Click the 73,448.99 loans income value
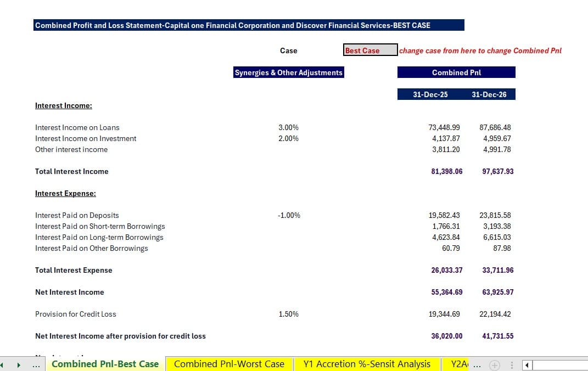Viewport: 588px width, 371px height. coord(444,127)
